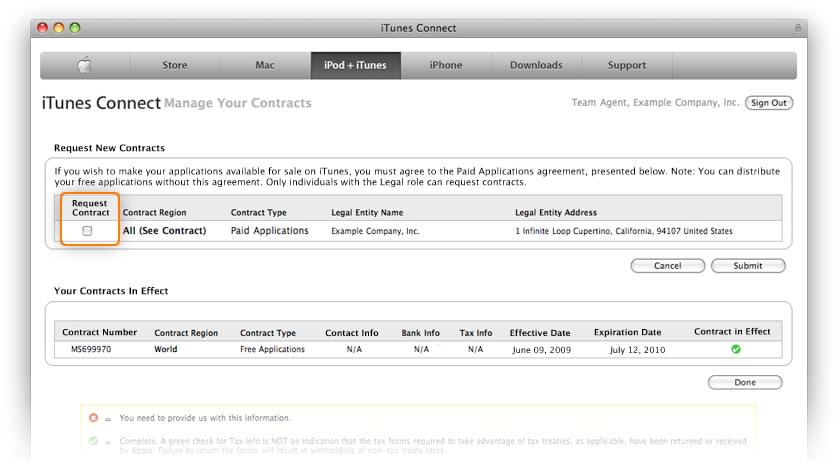Image resolution: width=838 pixels, height=461 pixels.
Task: Click the Expiration Date column header
Action: 627,332
